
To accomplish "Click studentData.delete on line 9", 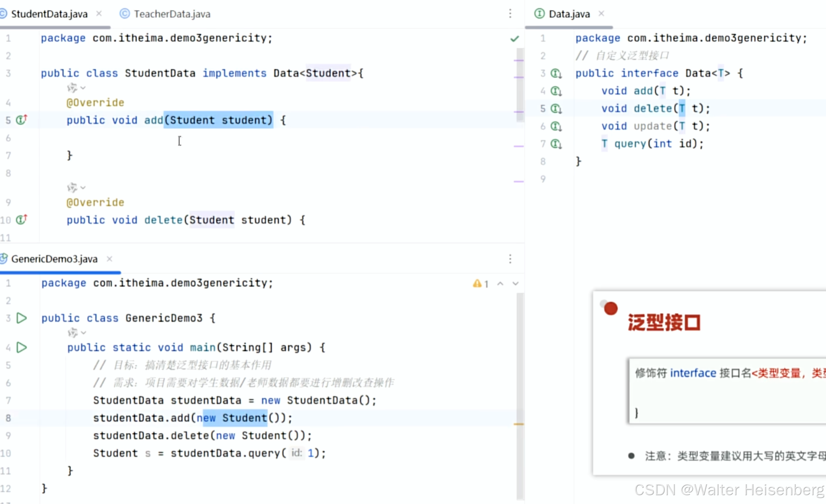I will coord(151,435).
